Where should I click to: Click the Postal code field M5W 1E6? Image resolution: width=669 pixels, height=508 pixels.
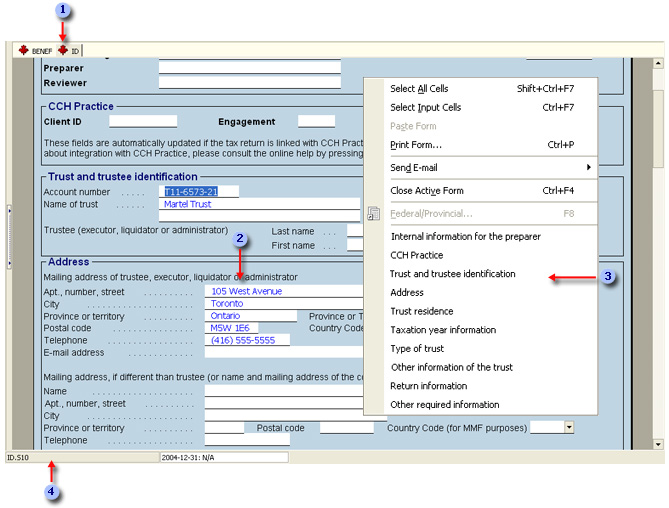[x=232, y=328]
